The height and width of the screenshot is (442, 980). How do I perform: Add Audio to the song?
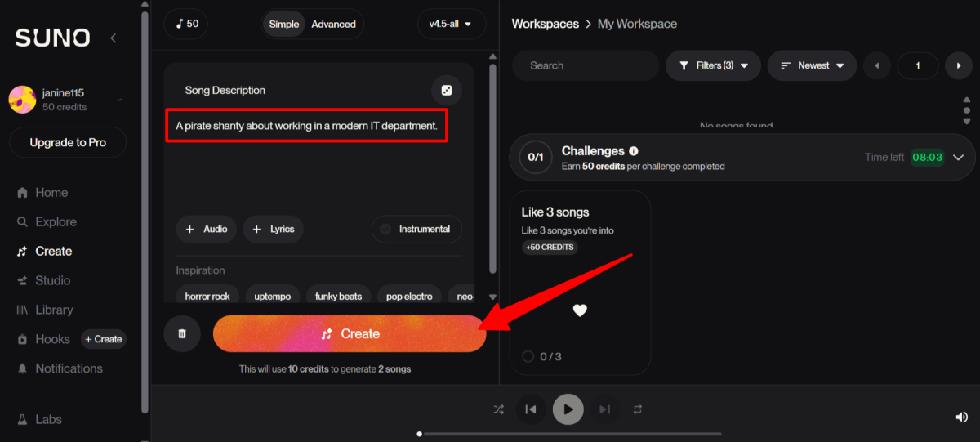(207, 230)
